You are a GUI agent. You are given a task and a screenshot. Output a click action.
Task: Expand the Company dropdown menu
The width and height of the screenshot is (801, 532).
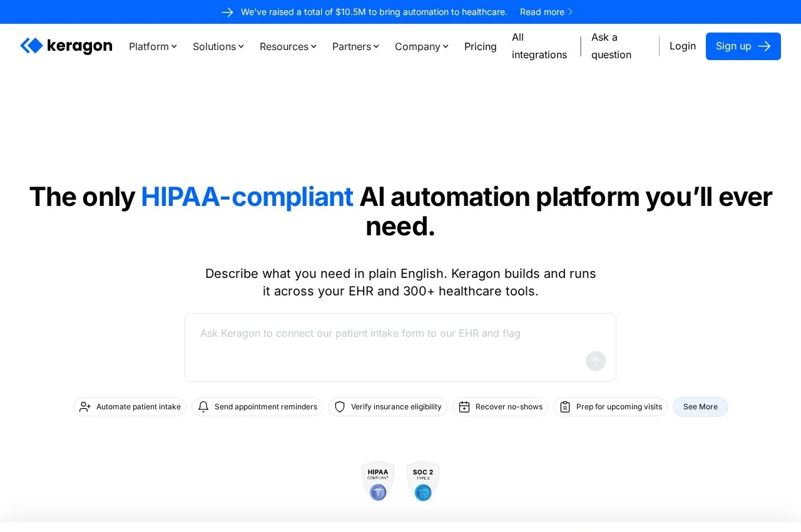422,46
